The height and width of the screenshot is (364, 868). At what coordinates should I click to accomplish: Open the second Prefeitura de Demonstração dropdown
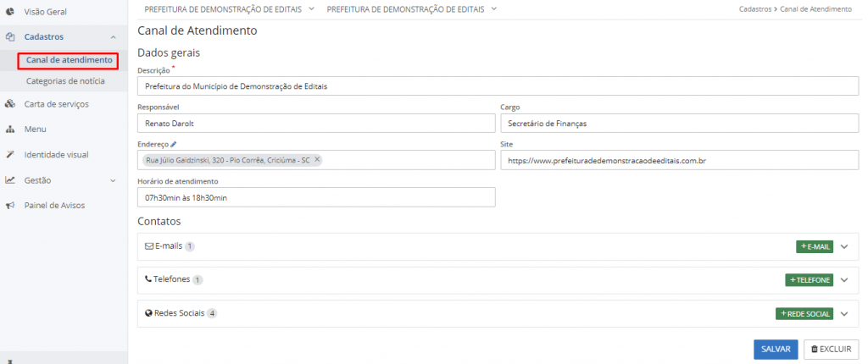coord(412,8)
